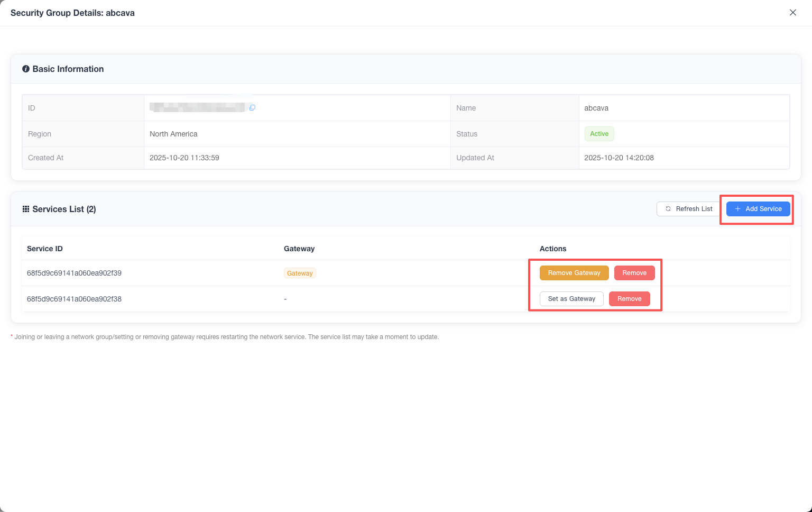Close the Security Group Details dialog
Image resolution: width=812 pixels, height=512 pixels.
point(792,13)
